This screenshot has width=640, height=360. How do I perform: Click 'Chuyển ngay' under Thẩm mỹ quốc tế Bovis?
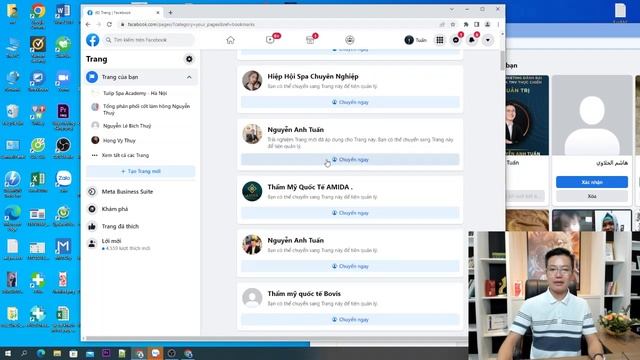pyautogui.click(x=350, y=320)
